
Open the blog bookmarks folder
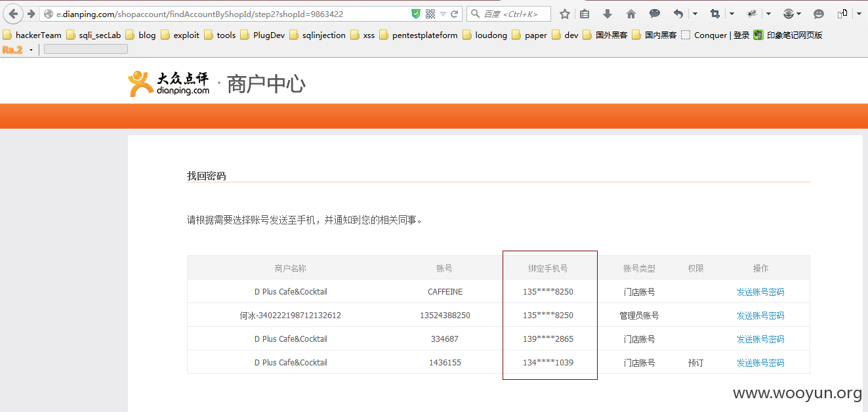pos(141,35)
